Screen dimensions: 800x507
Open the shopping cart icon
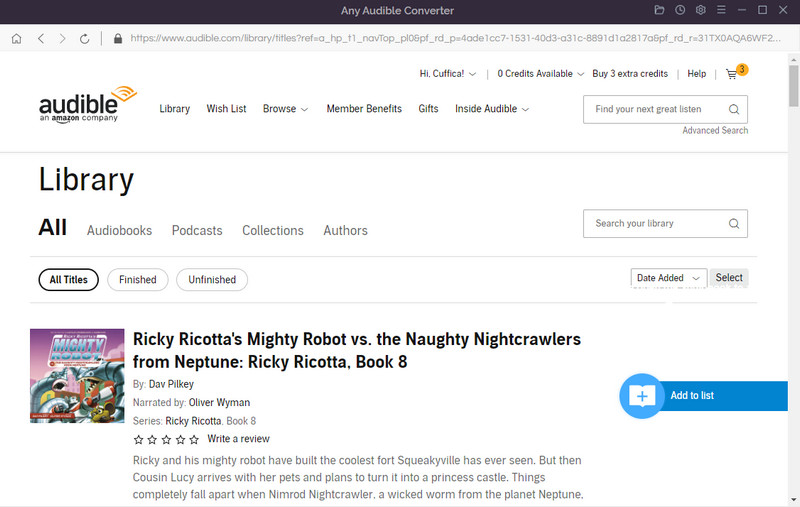[732, 74]
